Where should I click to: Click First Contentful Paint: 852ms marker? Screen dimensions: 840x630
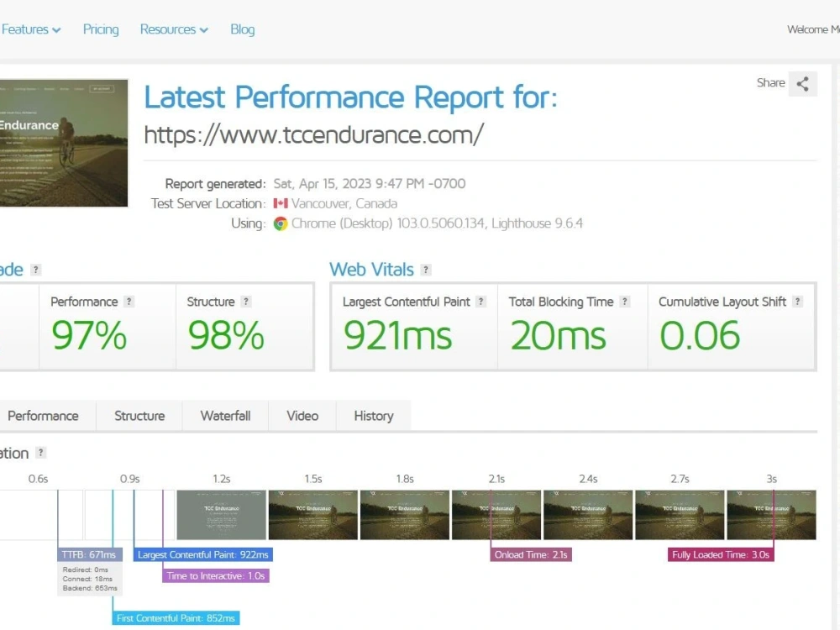pos(176,618)
